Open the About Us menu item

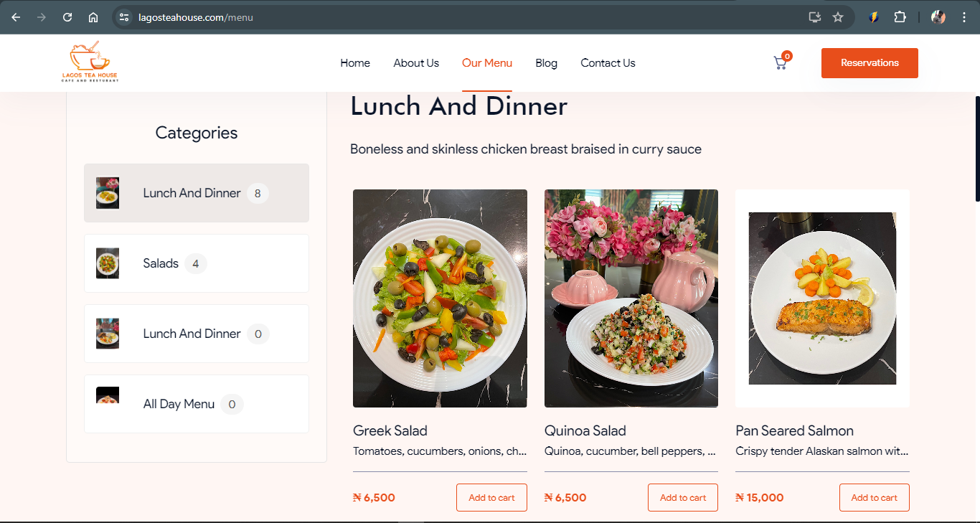click(416, 63)
